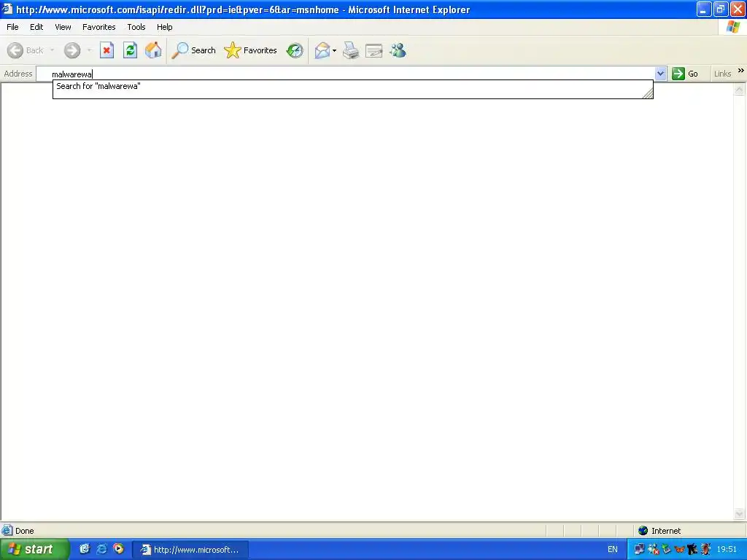
Task: Open the Messenger people icon
Action: point(398,50)
